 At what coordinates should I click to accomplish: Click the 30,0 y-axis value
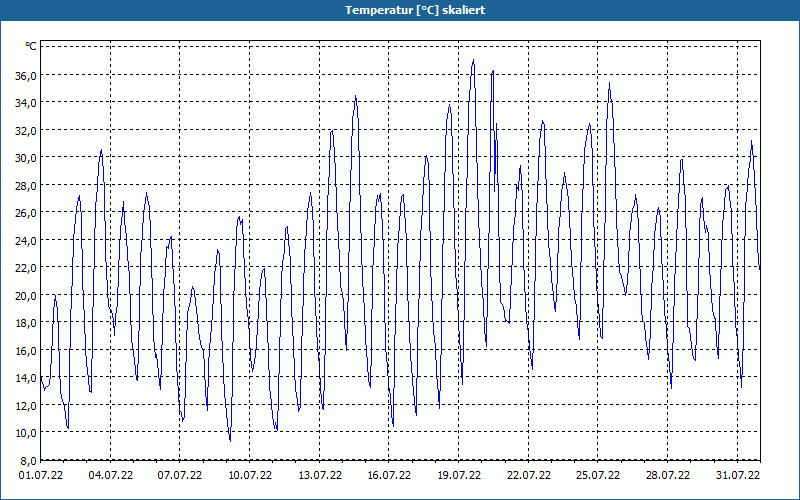tap(26, 157)
